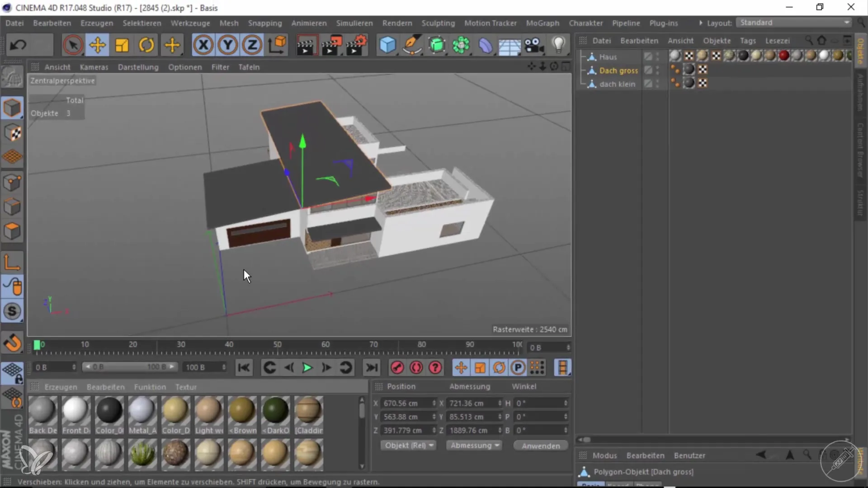This screenshot has width=868, height=488.
Task: Render to Picture Viewer icon
Action: coord(331,45)
